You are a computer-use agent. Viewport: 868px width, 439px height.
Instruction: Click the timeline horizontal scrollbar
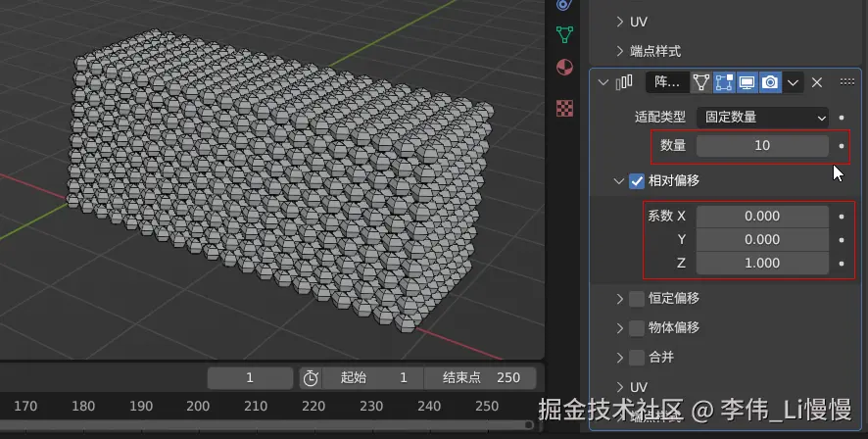(266, 424)
